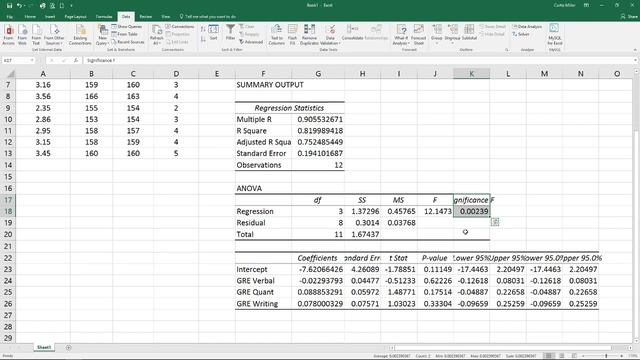Screen dimensions: 640x360
Task: Open the File tab
Action: pos(9,17)
